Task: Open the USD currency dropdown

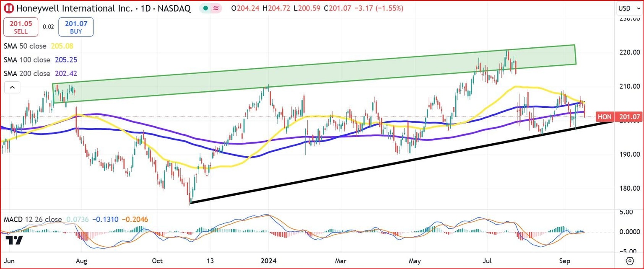Action: tap(630, 8)
